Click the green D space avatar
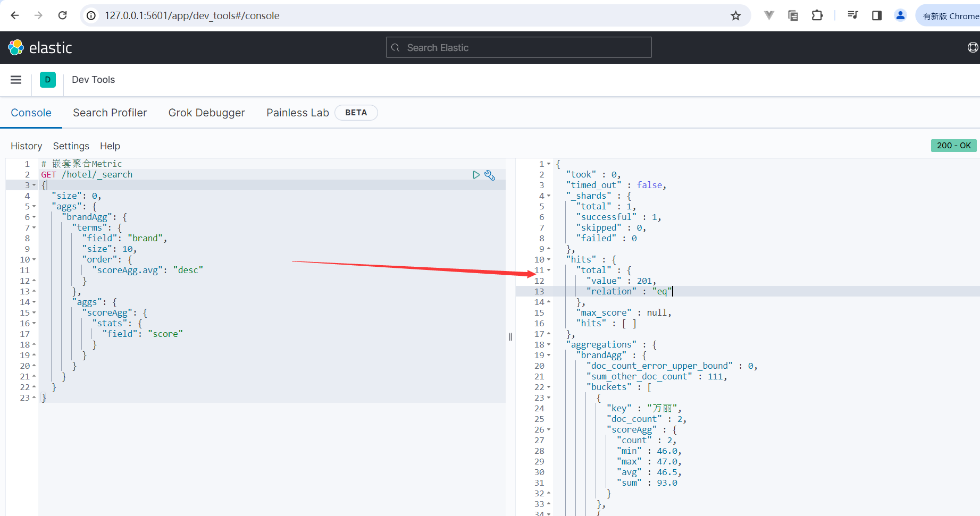 tap(48, 80)
